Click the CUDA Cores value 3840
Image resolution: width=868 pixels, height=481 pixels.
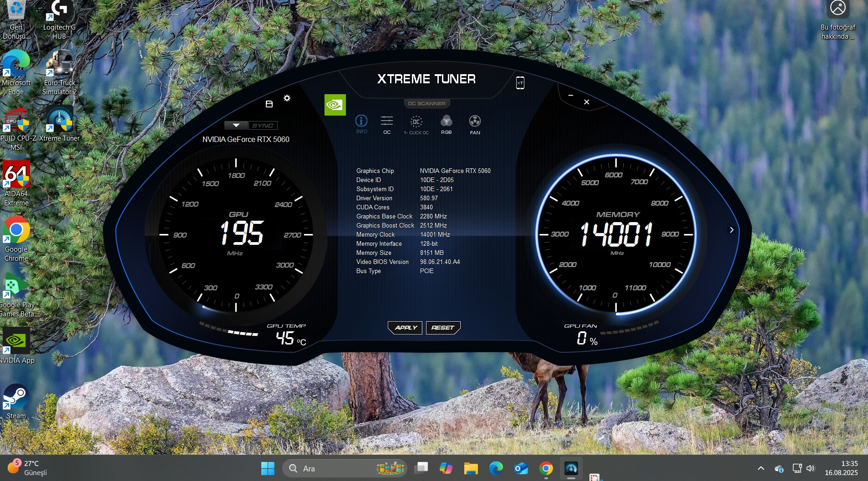tap(426, 208)
